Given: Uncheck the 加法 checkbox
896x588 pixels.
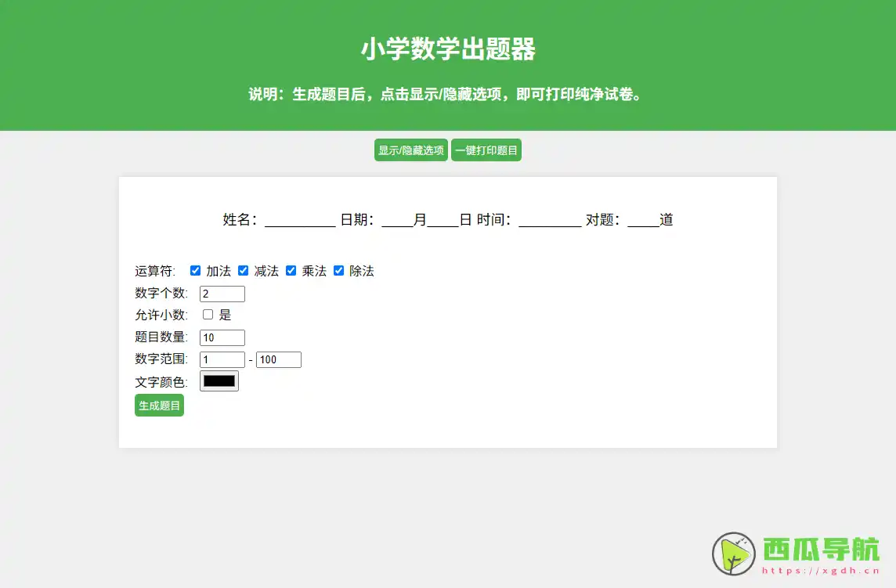Looking at the screenshot, I should coord(196,270).
